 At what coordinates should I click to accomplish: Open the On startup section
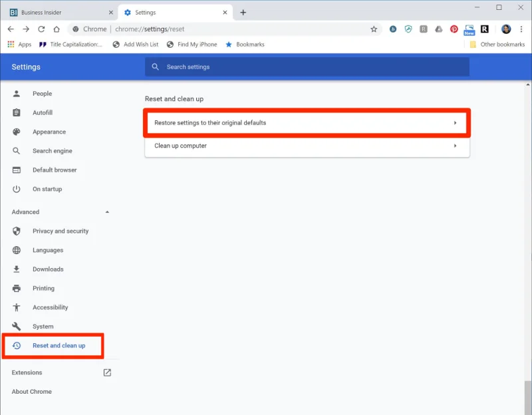47,189
